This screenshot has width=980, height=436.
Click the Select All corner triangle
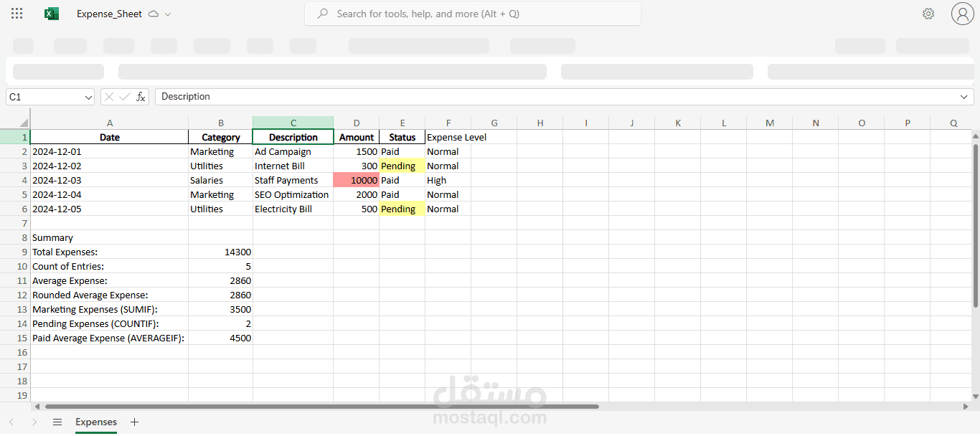pyautogui.click(x=23, y=123)
